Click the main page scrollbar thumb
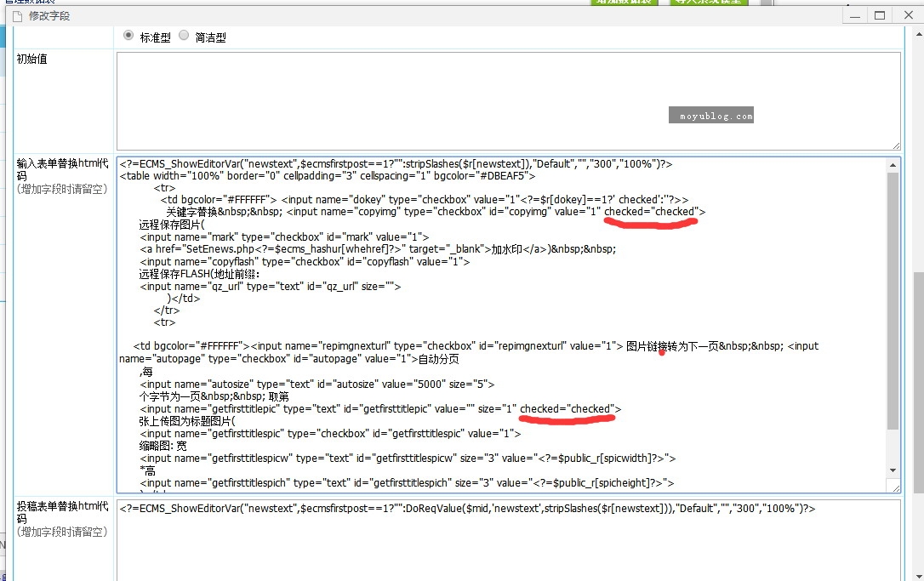Screen dimensions: 924x581 tap(917, 383)
